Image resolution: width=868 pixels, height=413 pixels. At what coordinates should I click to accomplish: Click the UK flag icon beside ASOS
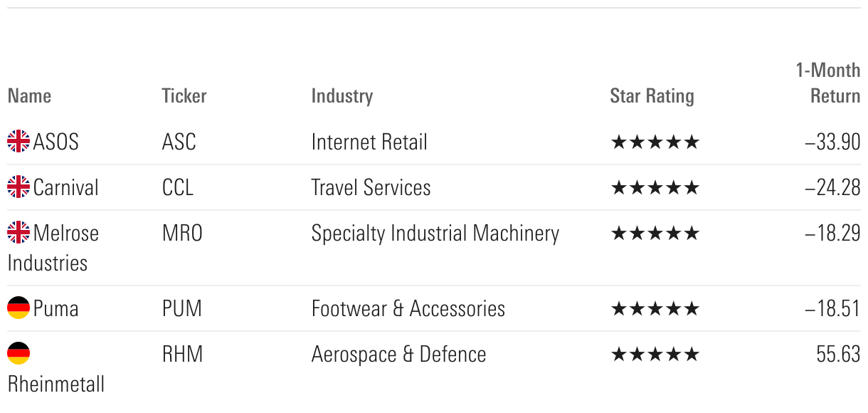click(x=18, y=142)
